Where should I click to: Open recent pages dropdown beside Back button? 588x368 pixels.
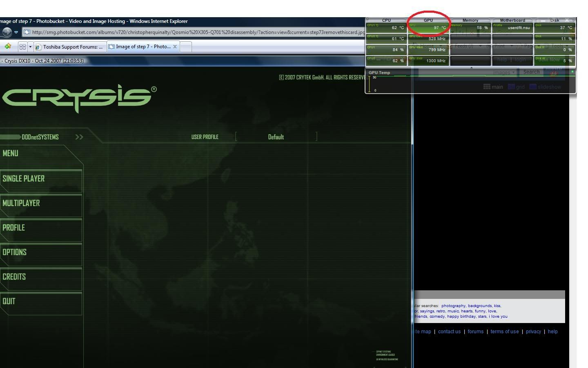pos(16,32)
